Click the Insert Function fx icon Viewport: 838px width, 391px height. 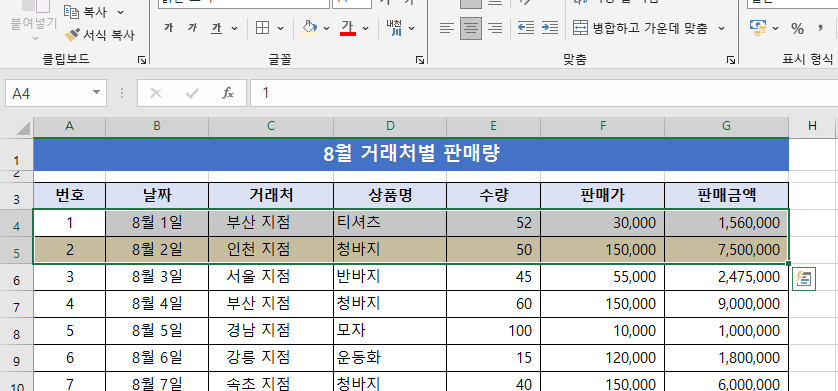click(x=228, y=93)
